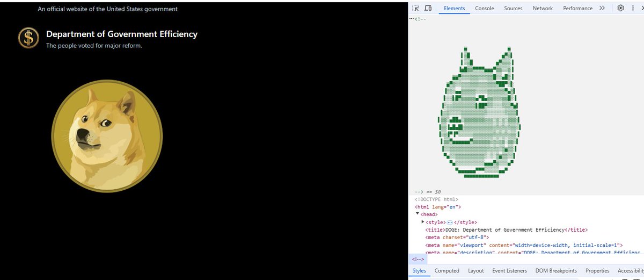Select the html lang="en" node
644x280 pixels.
click(x=438, y=207)
